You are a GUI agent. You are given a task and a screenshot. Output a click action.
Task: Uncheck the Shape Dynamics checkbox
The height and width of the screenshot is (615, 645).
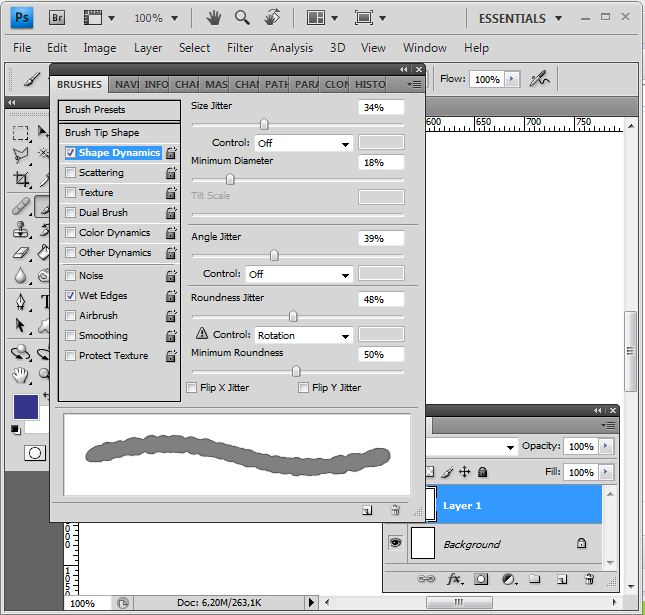(x=70, y=153)
